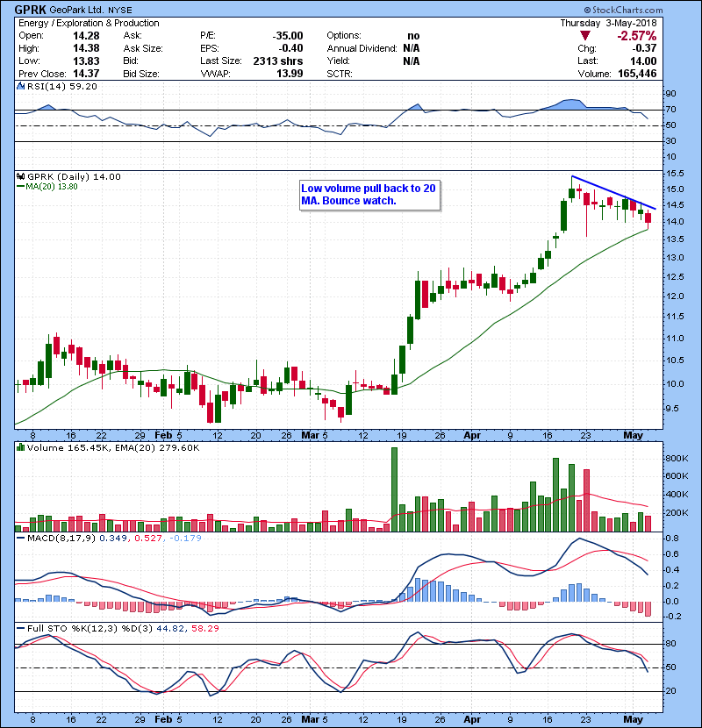Click the GPRK ticker symbol title
This screenshot has width=702, height=728.
point(31,10)
